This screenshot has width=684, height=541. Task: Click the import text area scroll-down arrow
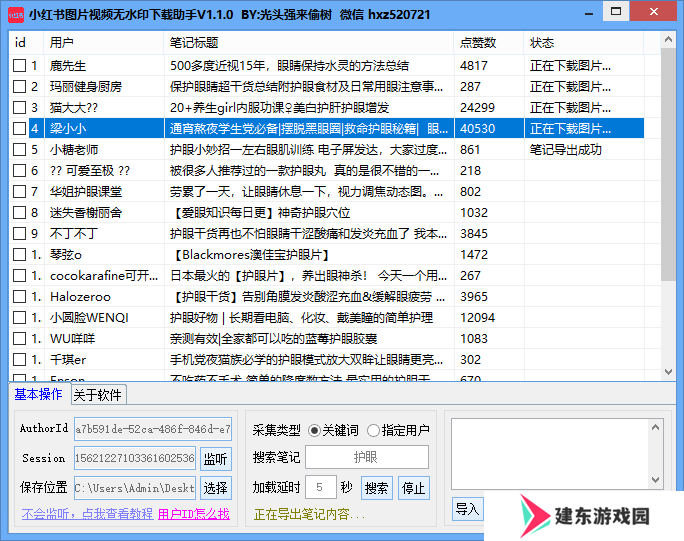656,480
